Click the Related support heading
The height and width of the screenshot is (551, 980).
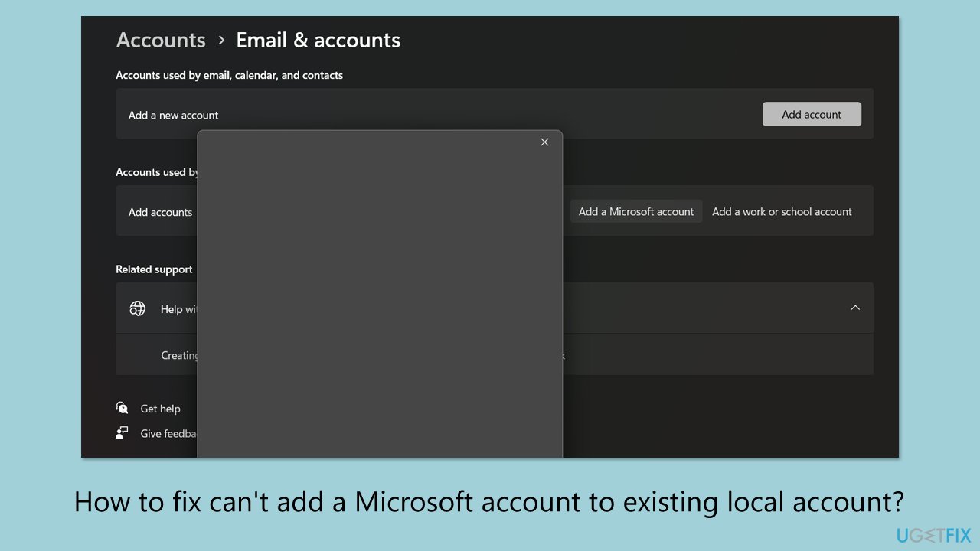(154, 269)
